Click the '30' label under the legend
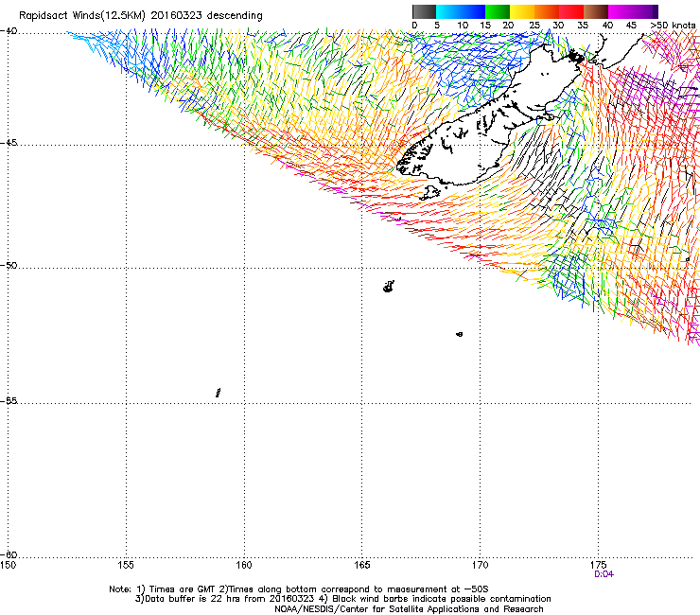700x615 pixels. (x=558, y=26)
